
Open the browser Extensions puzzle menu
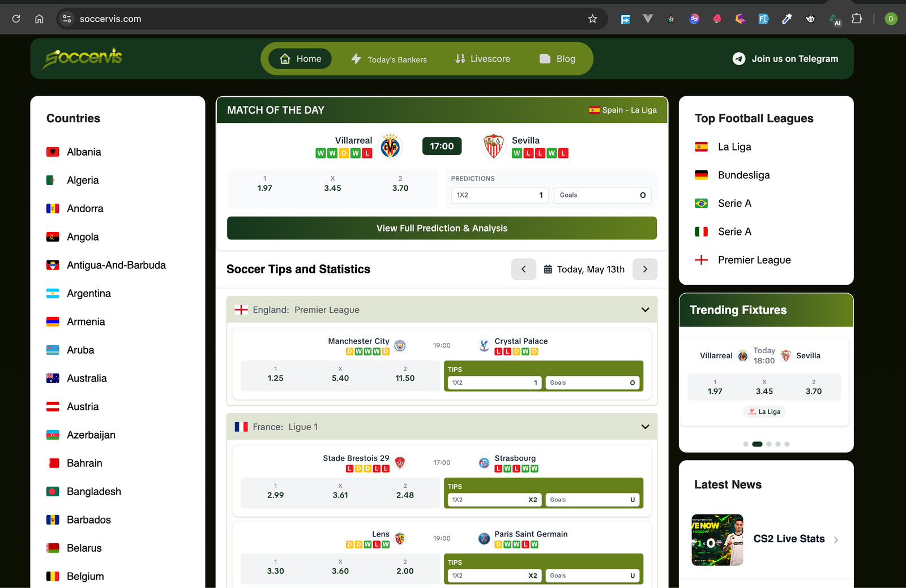click(x=857, y=19)
